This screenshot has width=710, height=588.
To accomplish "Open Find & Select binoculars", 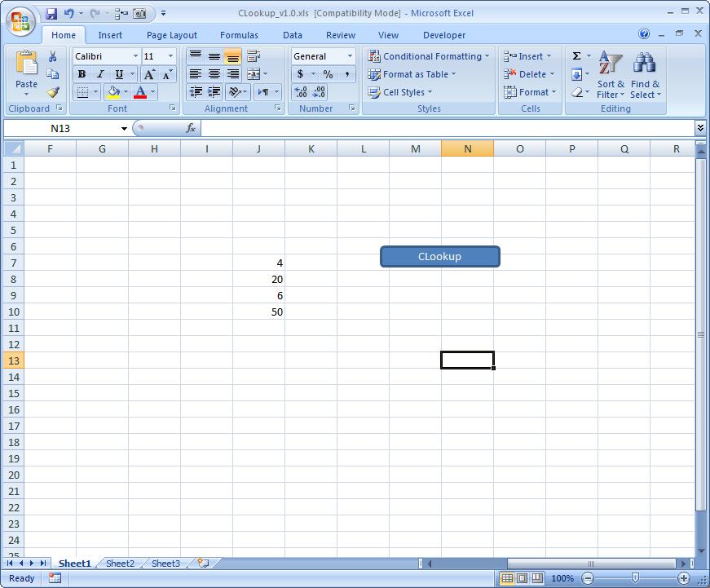I will point(646,75).
